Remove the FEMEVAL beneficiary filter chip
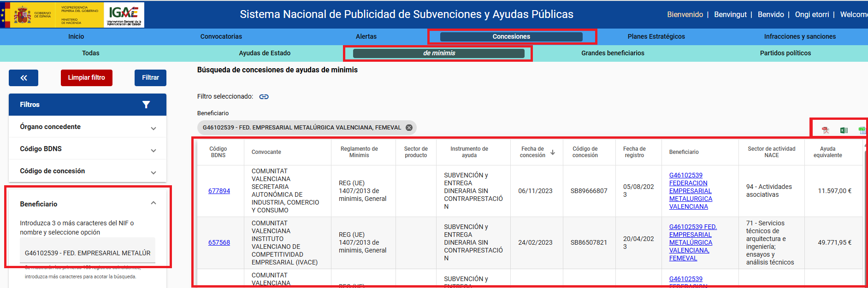The image size is (868, 288). [409, 128]
